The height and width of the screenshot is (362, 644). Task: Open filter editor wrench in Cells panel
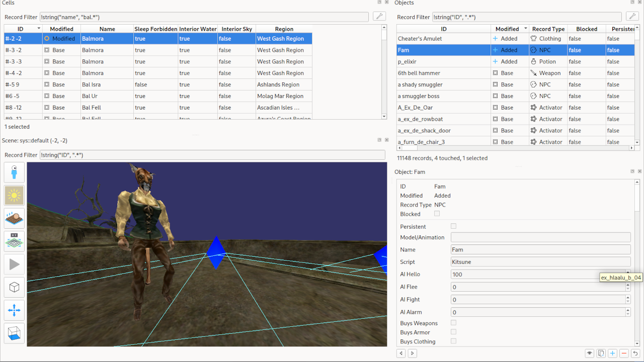380,17
